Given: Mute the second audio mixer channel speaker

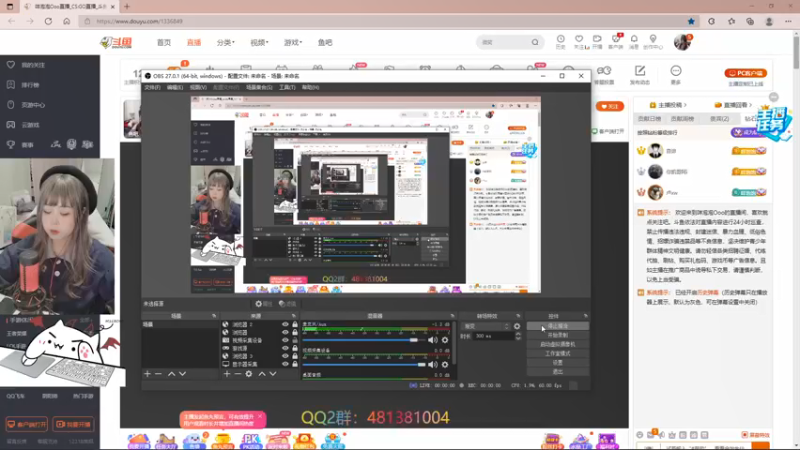Looking at the screenshot, I should pos(433,364).
